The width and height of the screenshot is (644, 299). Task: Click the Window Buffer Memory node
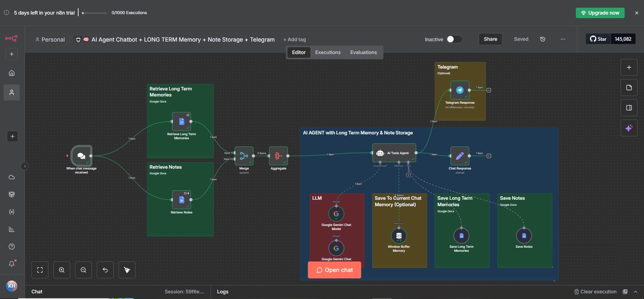click(399, 236)
